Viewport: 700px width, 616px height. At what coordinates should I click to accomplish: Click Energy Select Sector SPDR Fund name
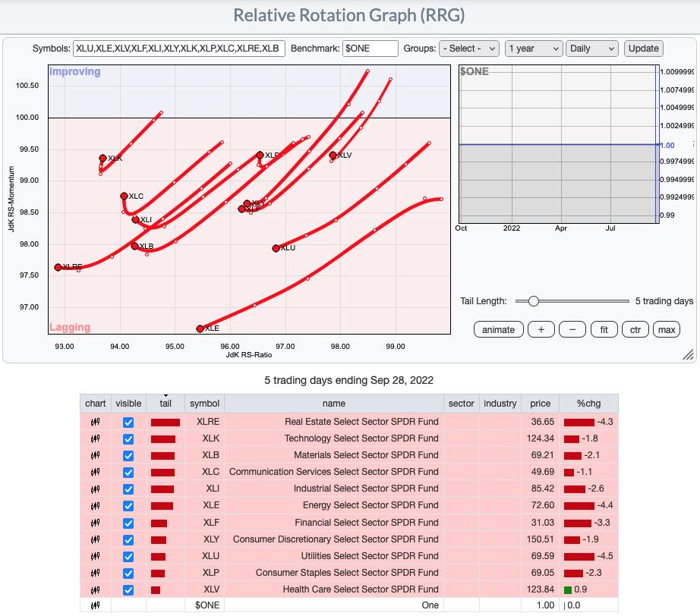tap(370, 505)
